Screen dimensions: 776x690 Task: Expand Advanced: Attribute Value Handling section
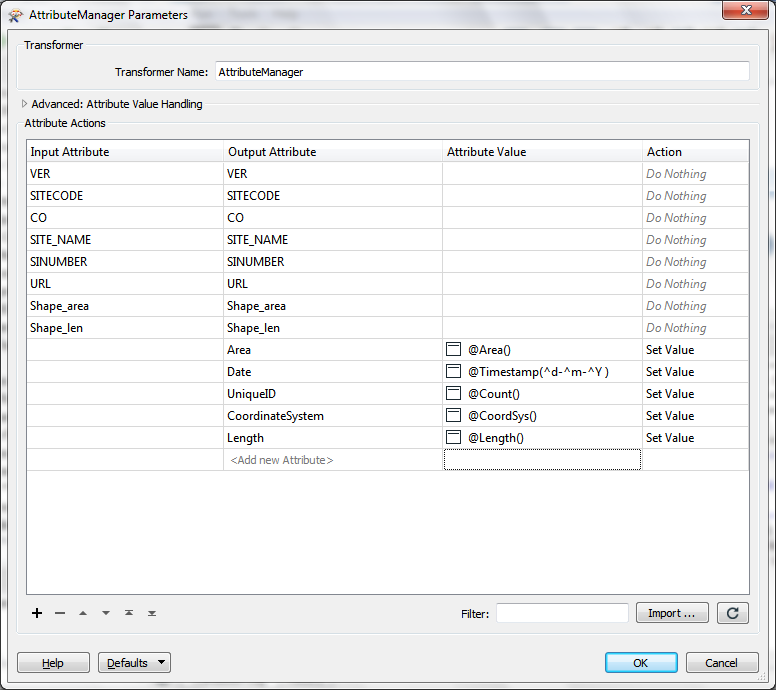tap(25, 104)
